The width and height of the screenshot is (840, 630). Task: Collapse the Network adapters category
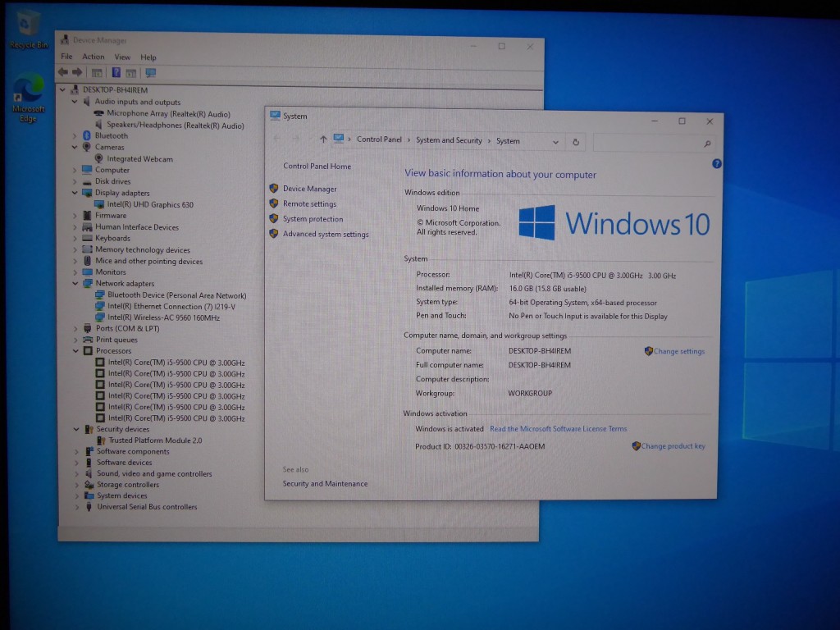pos(75,283)
